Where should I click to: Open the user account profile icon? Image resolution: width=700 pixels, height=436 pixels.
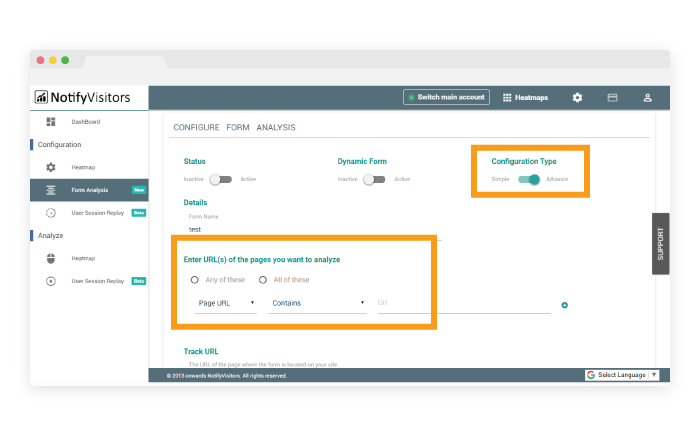(647, 98)
